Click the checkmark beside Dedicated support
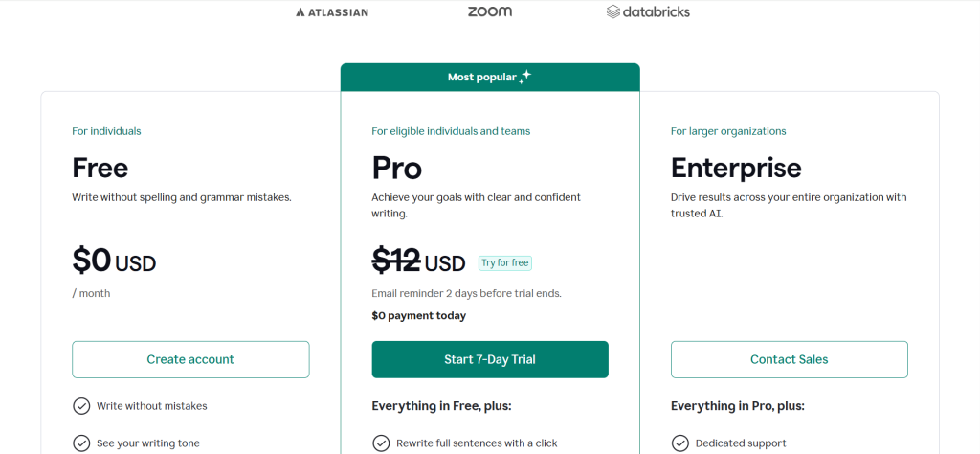Viewport: 980px width, 454px height. pos(680,443)
